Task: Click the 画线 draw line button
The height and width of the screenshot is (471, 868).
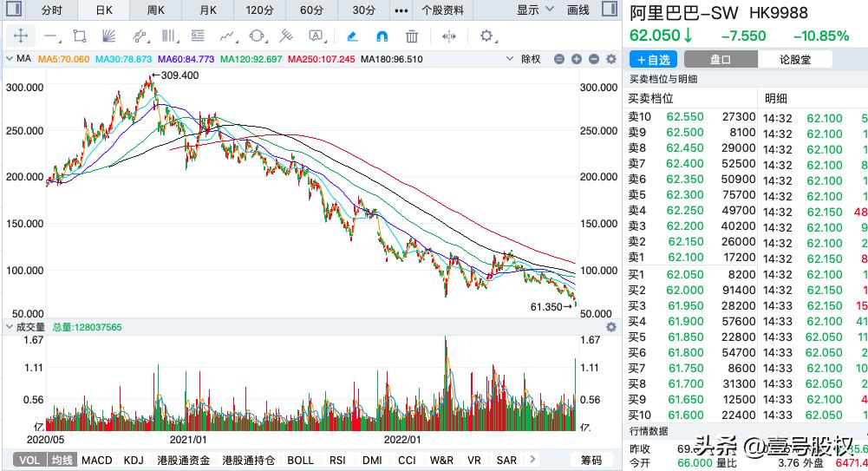Action: (578, 10)
